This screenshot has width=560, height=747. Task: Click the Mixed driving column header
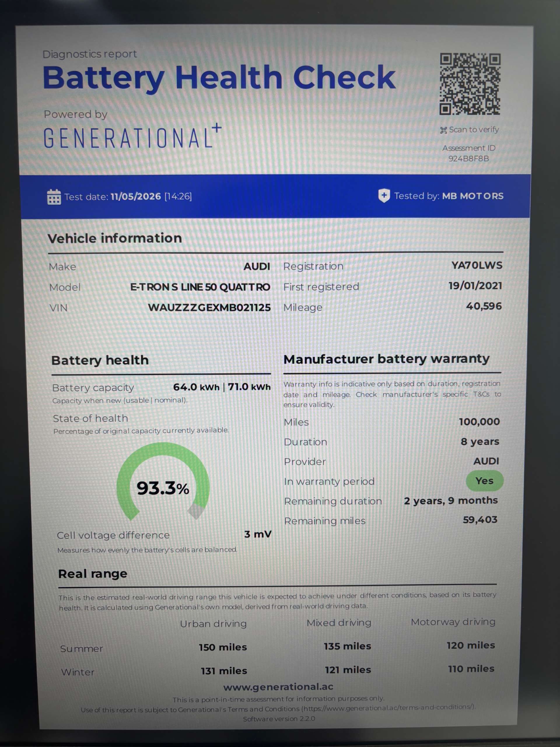(x=339, y=623)
